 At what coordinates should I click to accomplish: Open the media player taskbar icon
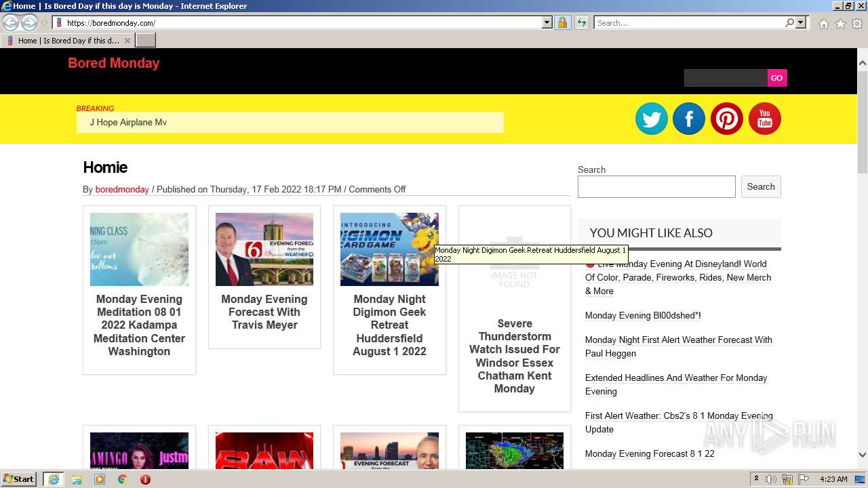click(x=100, y=479)
